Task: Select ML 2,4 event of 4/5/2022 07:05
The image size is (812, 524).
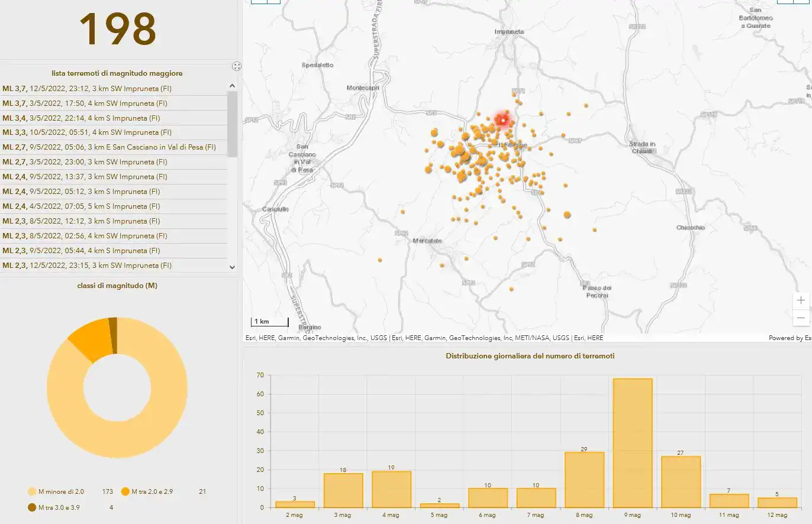Action: click(x=114, y=206)
